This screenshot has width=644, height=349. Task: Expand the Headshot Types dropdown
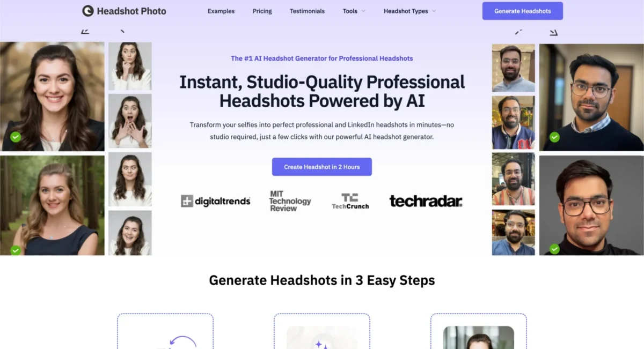tap(410, 11)
